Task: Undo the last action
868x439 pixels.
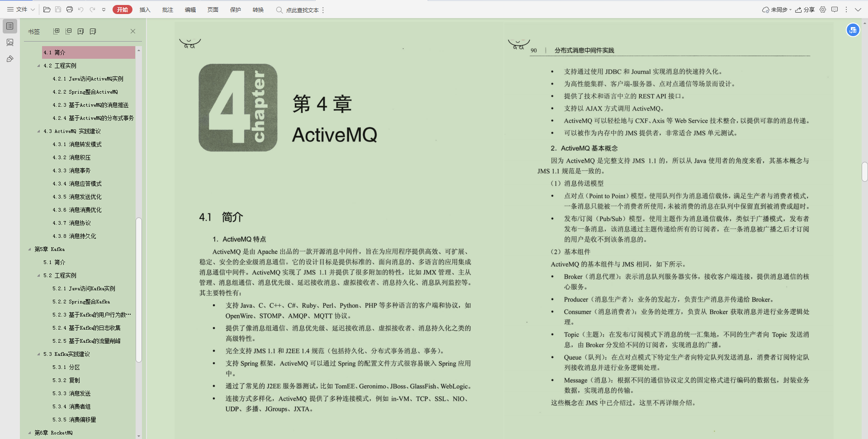Action: (81, 9)
